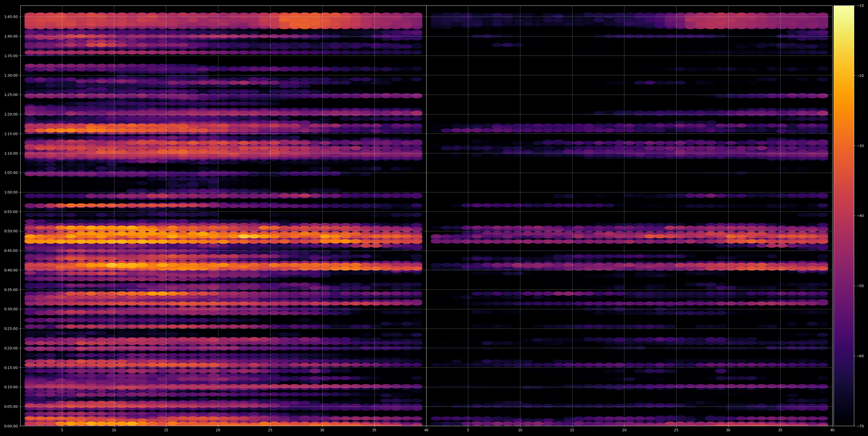Pick x-axis label 10 in the left half
The width and height of the screenshot is (868, 436).
coord(114,430)
